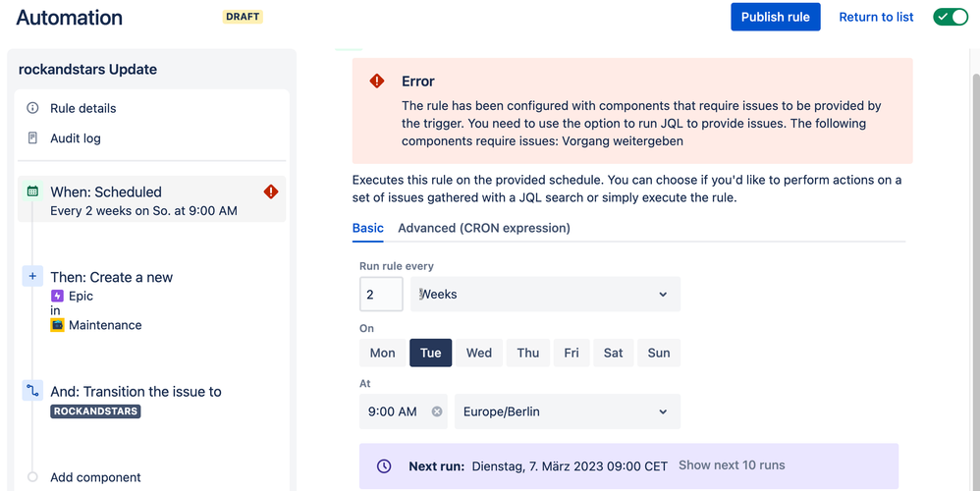The width and height of the screenshot is (980, 491).
Task: Select Mon as the run day
Action: tap(383, 353)
